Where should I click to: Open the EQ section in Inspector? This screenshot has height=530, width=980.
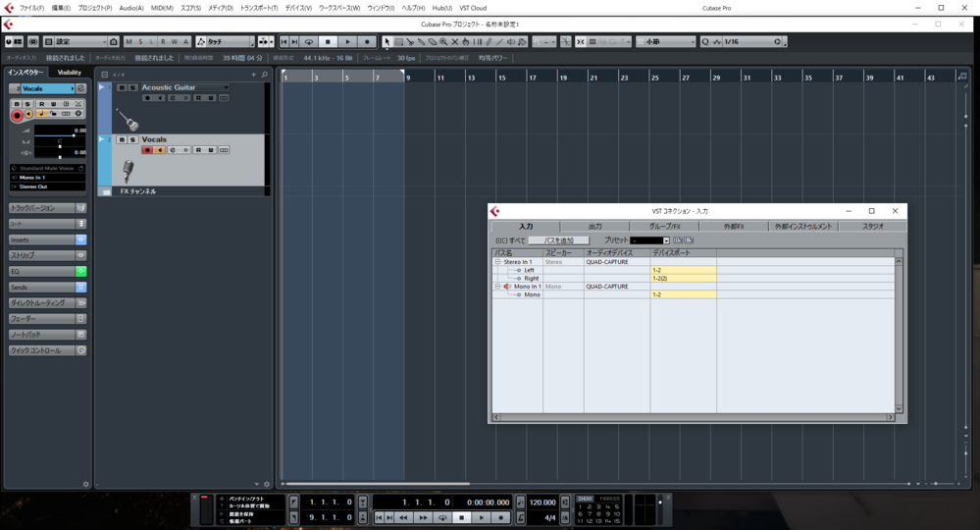tap(42, 271)
